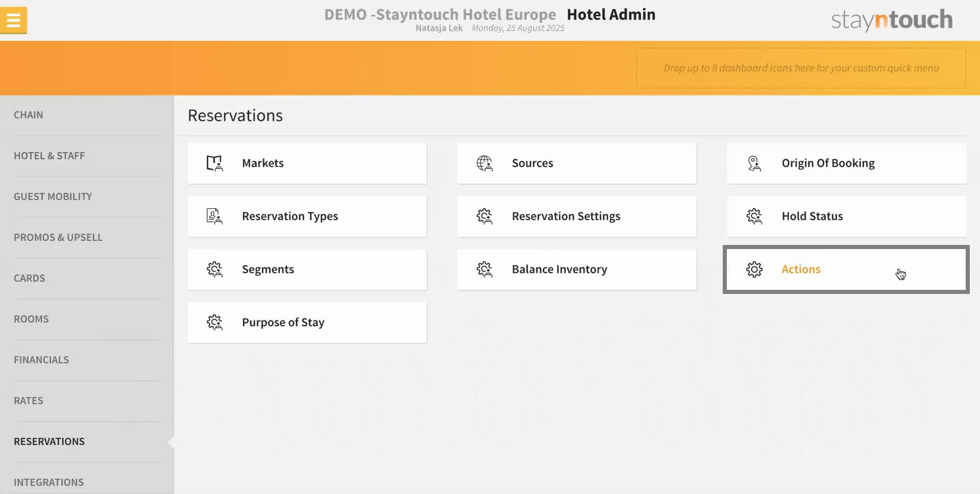This screenshot has width=980, height=494.
Task: Click the Purpose of Stay gear icon
Action: tap(214, 323)
